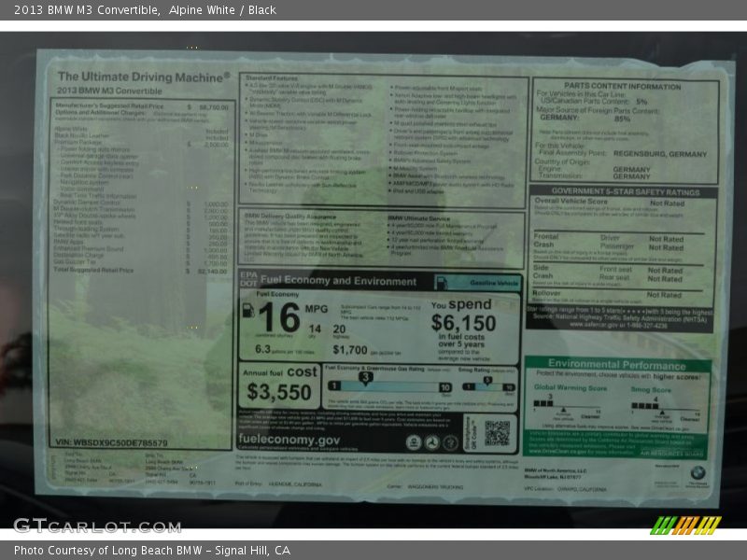Click the pump icon beside Gasoline Vehicle
The height and width of the screenshot is (560, 747).
tap(442, 283)
